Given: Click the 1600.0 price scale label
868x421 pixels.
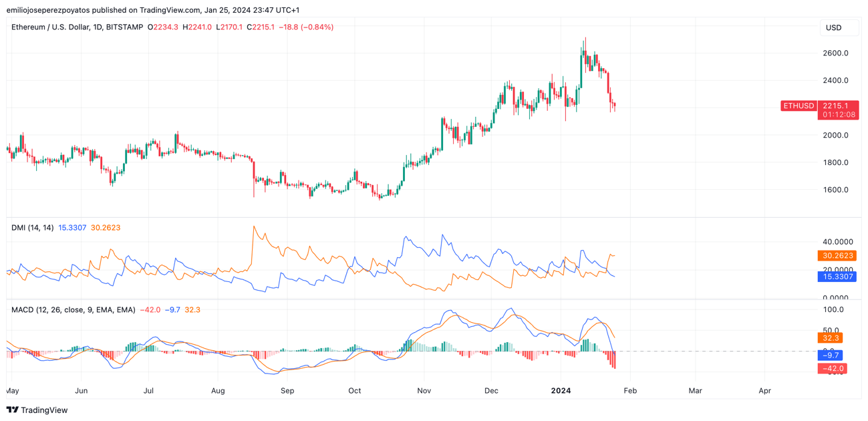Looking at the screenshot, I should 836,190.
